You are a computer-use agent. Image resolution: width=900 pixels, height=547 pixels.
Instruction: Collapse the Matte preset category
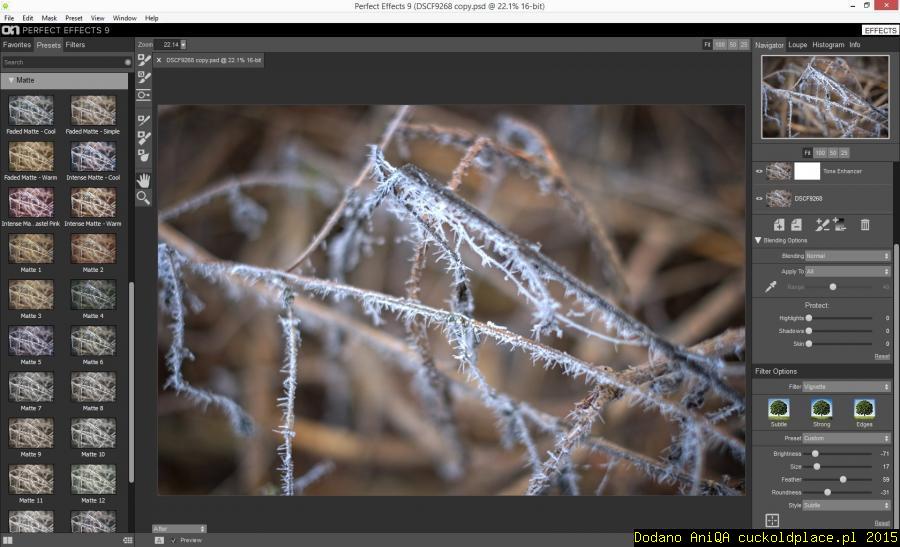(x=11, y=80)
